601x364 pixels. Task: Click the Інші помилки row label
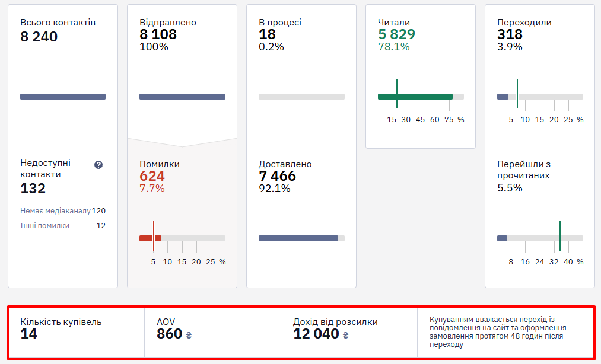coord(45,226)
